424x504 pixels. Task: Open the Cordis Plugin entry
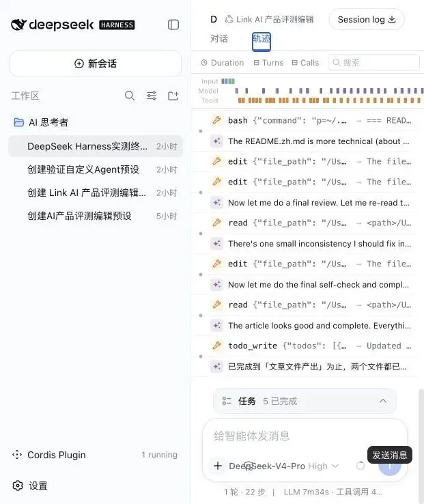click(94, 455)
